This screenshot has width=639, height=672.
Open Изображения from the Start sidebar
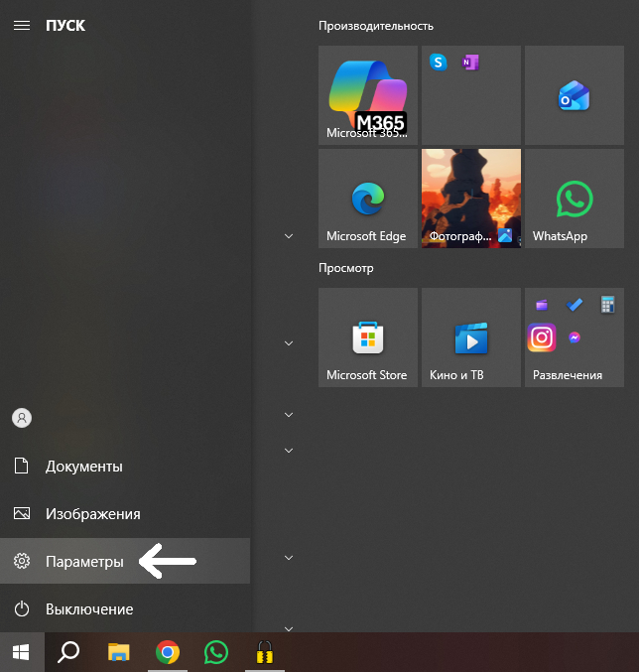coord(125,513)
